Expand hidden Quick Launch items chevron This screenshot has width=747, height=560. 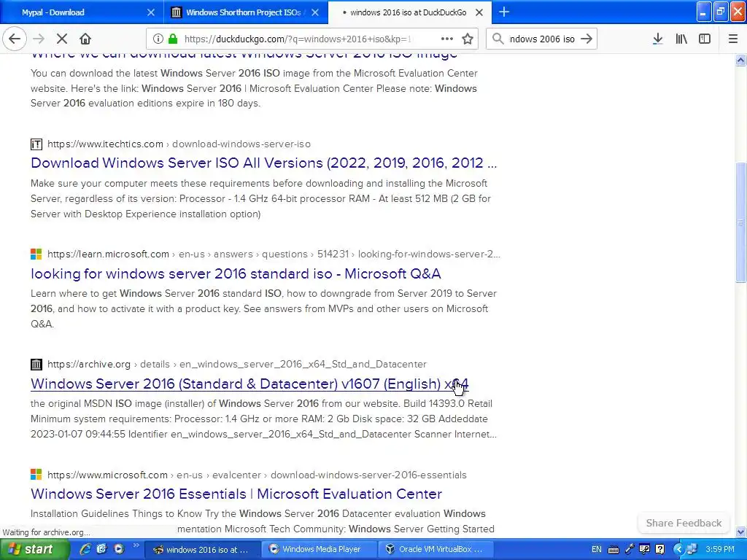[x=136, y=545]
